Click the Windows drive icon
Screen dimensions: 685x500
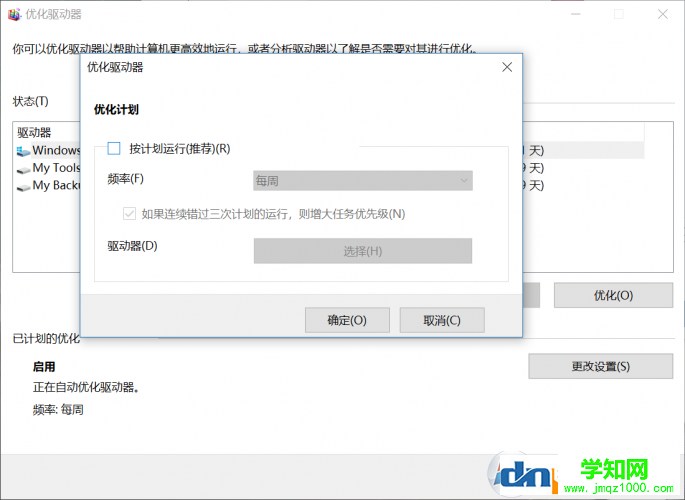click(x=23, y=151)
